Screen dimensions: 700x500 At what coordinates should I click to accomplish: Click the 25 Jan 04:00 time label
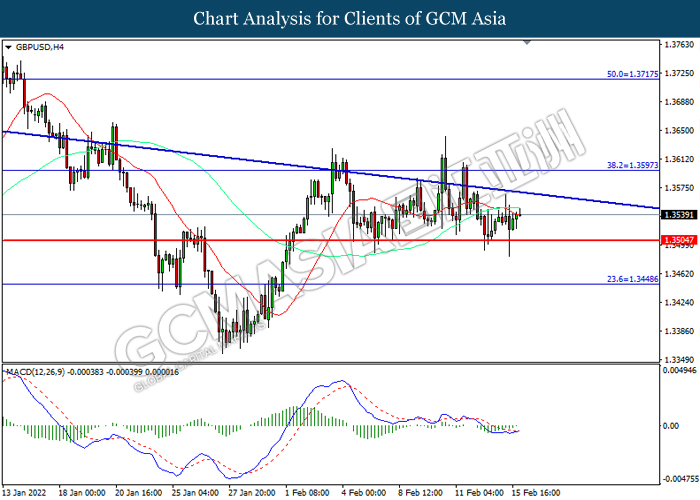coord(195,493)
